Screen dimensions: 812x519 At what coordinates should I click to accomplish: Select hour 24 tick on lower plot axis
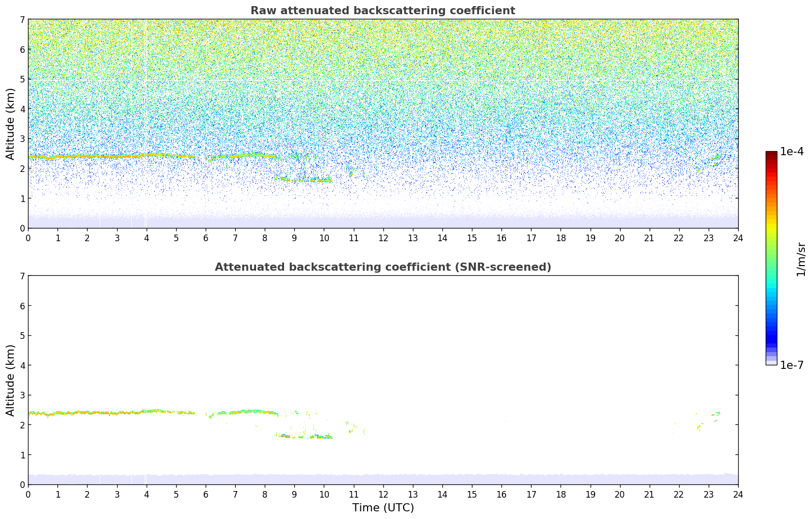point(738,494)
